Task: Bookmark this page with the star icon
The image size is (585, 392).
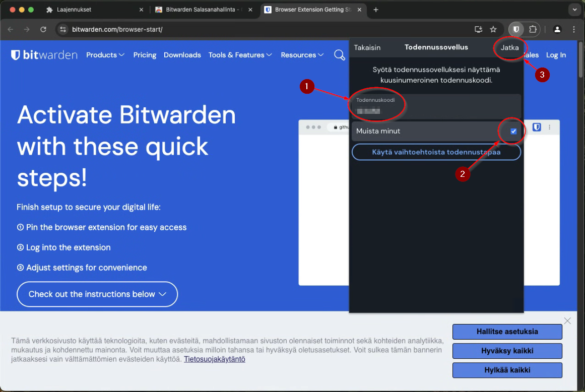Action: (493, 29)
